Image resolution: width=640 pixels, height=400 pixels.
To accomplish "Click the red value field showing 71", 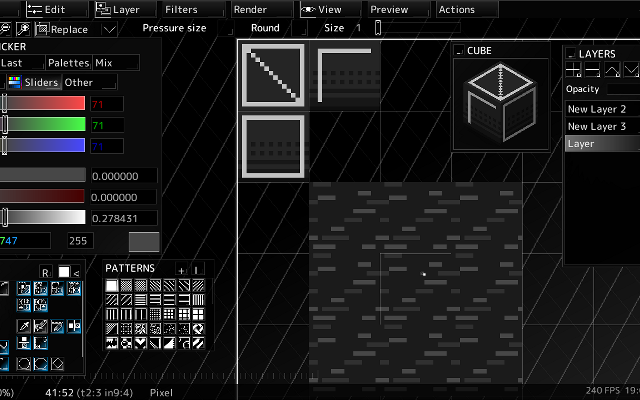I will pyautogui.click(x=107, y=104).
